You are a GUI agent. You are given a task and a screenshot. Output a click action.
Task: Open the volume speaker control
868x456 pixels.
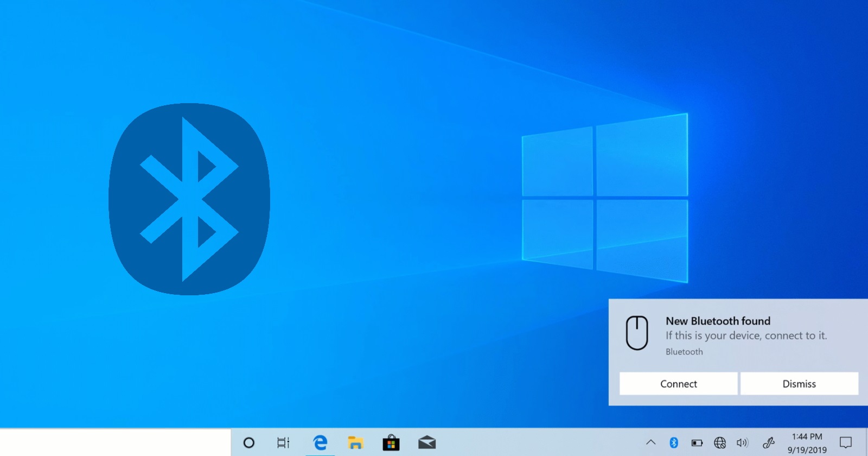pos(742,443)
